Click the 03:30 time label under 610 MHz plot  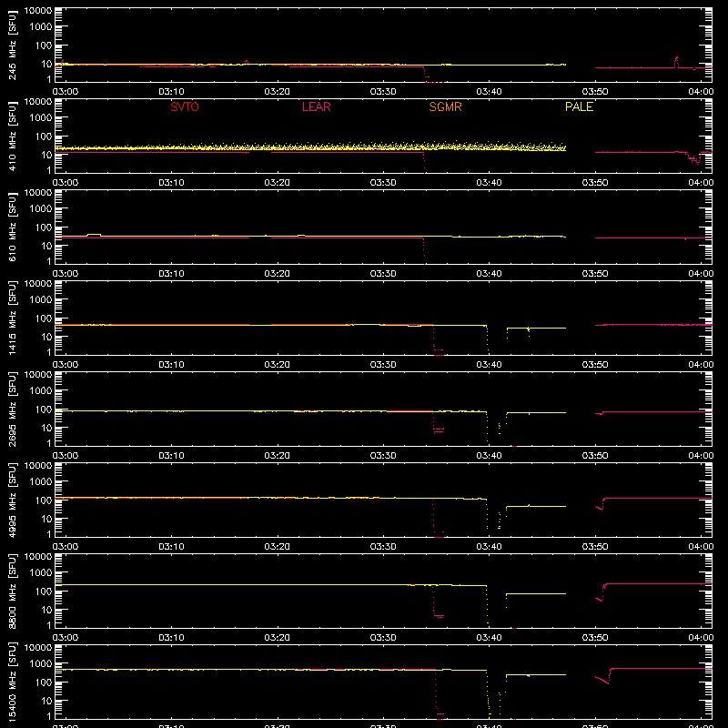pyautogui.click(x=383, y=274)
